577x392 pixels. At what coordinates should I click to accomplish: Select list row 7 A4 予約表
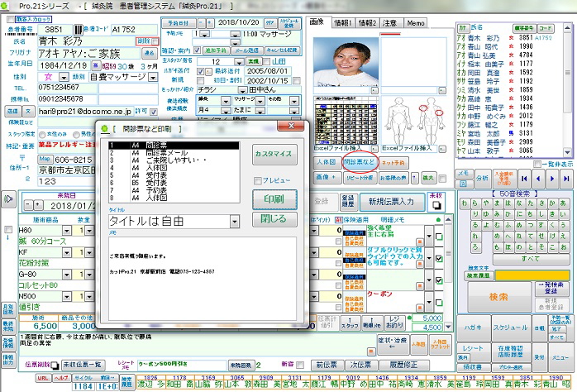(174, 190)
